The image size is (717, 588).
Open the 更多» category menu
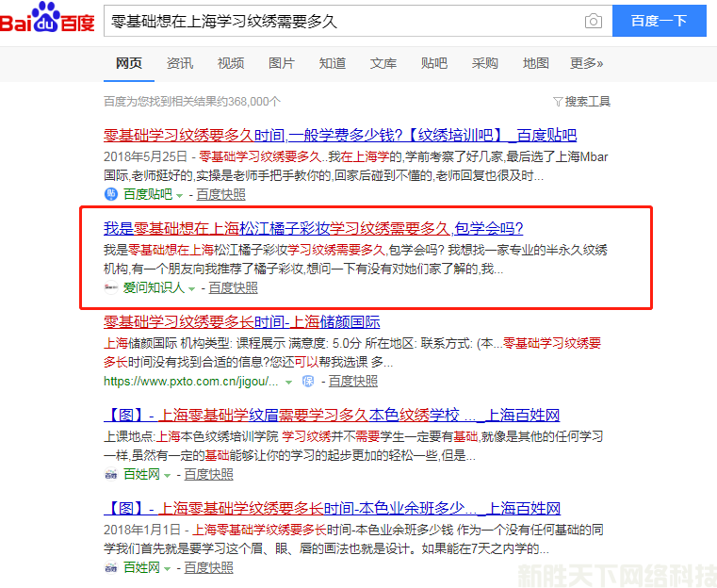[x=586, y=63]
